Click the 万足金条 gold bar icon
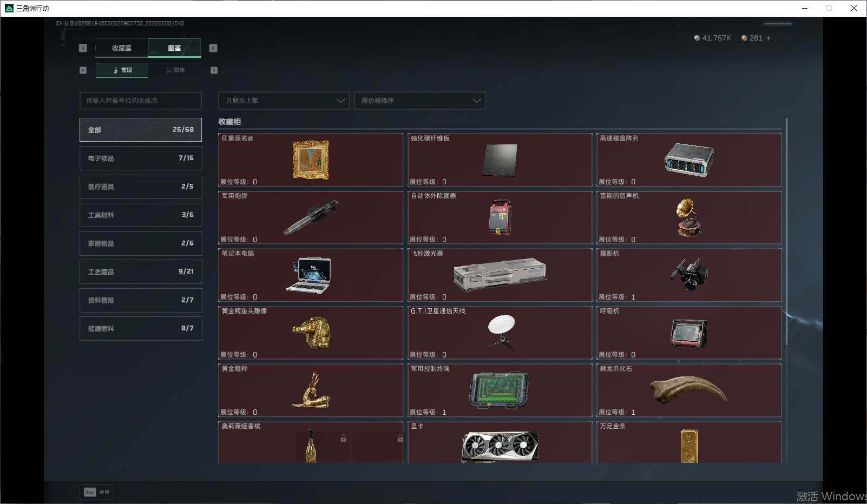 [x=689, y=447]
